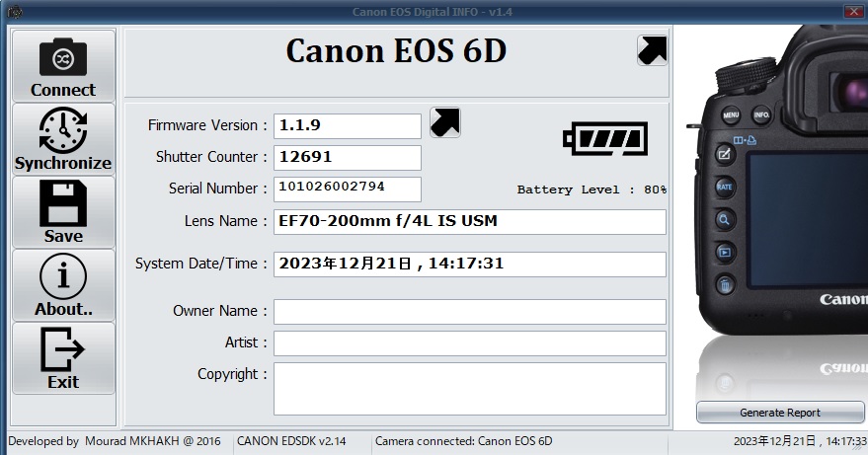This screenshot has height=455, width=868.
Task: Select the Lens Name field
Action: click(469, 222)
